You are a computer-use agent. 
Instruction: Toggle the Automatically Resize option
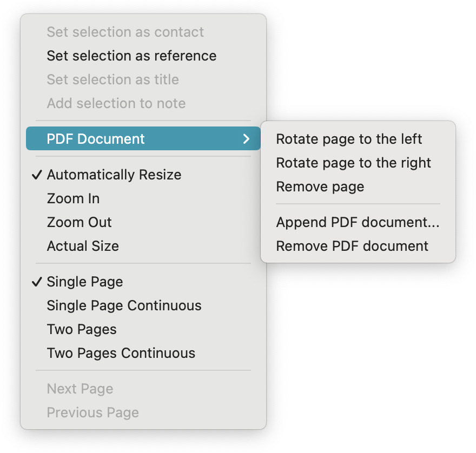(x=114, y=175)
